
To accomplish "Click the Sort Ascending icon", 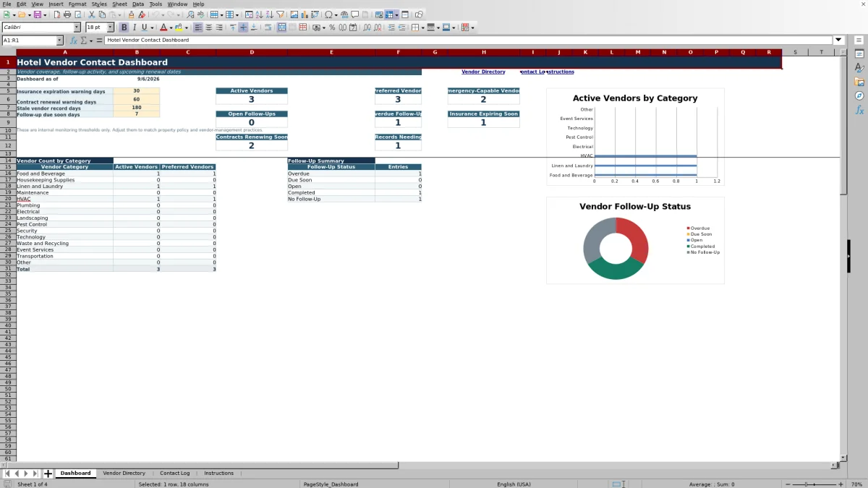I will [259, 14].
